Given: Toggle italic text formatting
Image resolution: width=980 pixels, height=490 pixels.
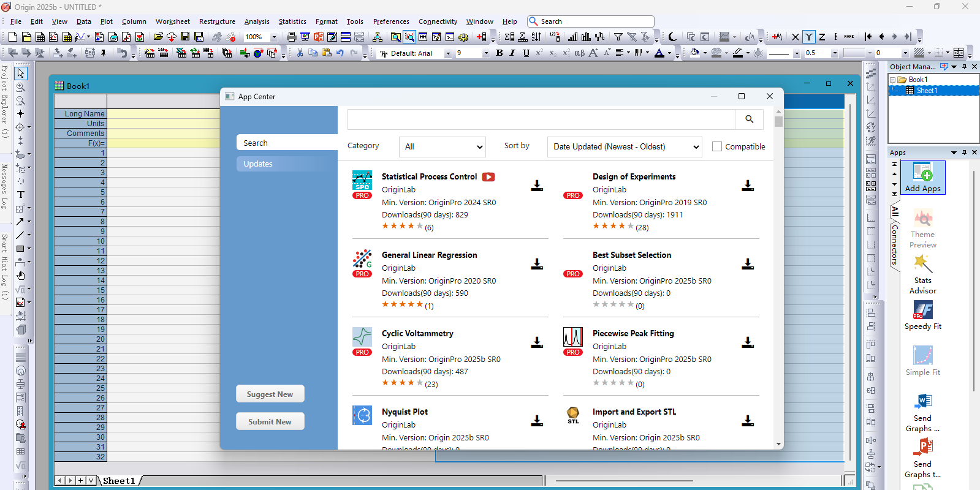Looking at the screenshot, I should point(512,53).
